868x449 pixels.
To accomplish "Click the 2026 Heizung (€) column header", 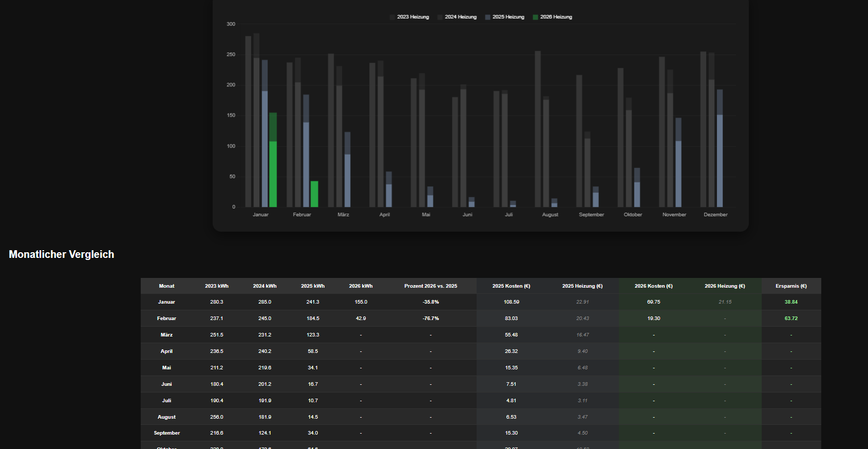I will coord(725,286).
